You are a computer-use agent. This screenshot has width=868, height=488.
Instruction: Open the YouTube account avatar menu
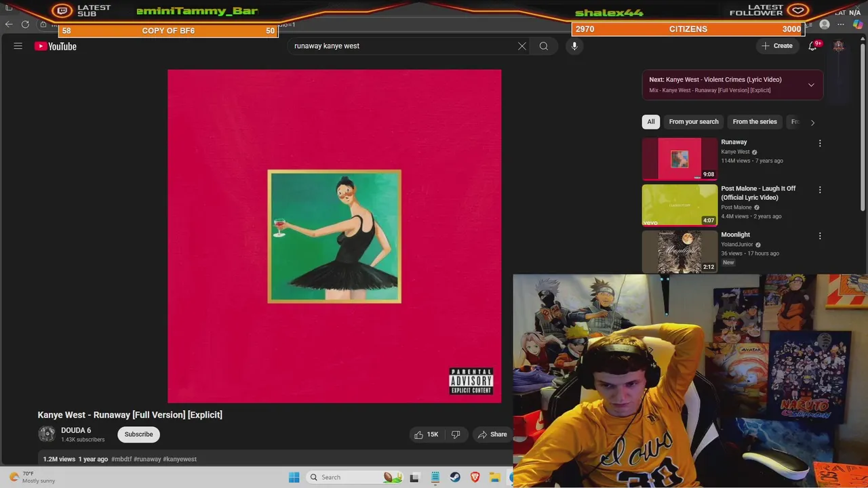[839, 46]
